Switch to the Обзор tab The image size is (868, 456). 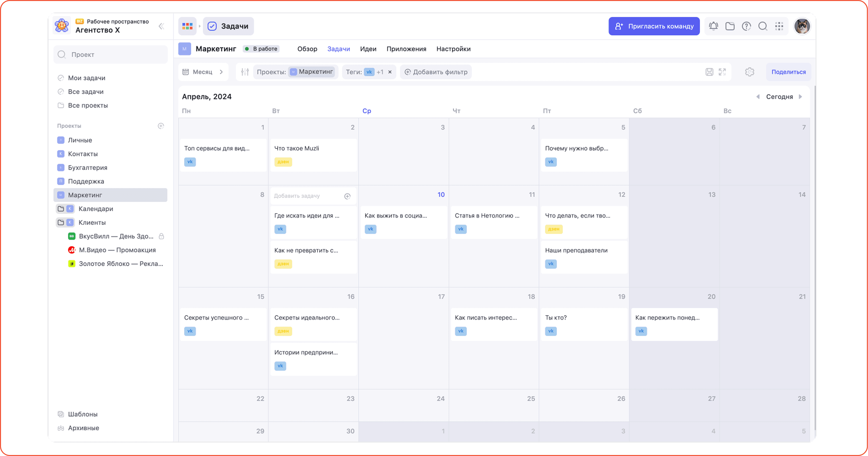pos(307,49)
